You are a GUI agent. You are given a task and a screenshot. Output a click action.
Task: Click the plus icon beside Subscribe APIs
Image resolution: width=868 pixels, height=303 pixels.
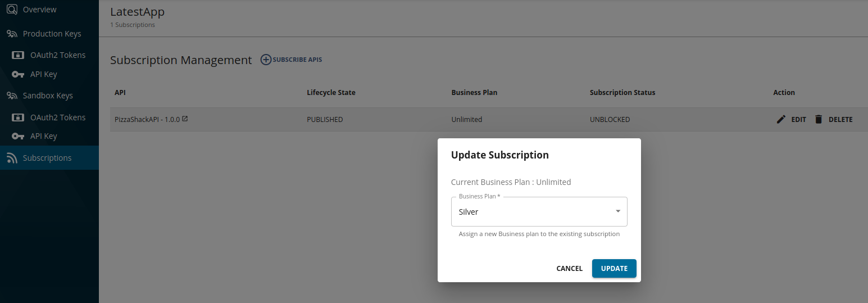coord(266,60)
